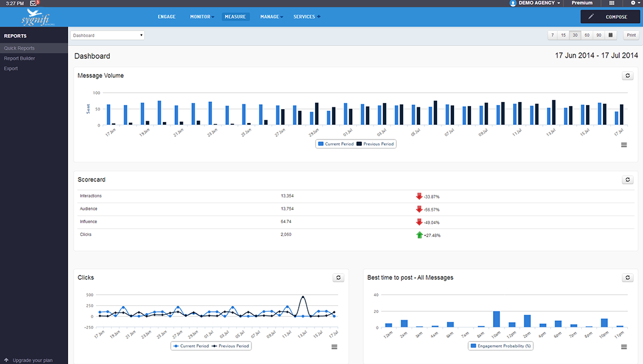Toggle Engagement Probability legend color swatch

(473, 346)
